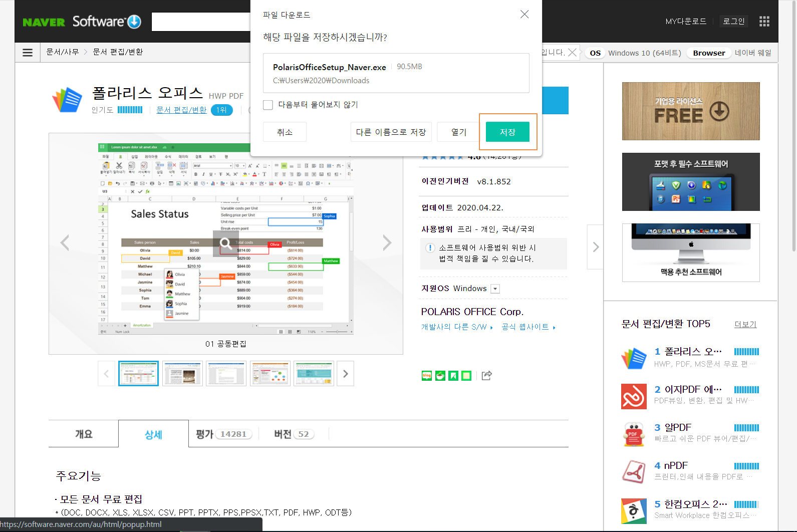Click 취소 to cancel download
Viewport: 797px width, 532px height.
tap(285, 132)
